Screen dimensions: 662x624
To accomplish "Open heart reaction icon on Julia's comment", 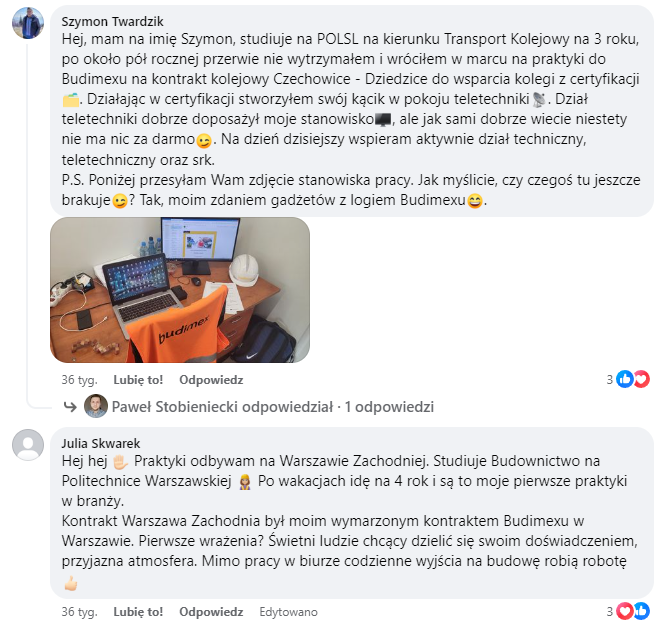I will 625,611.
